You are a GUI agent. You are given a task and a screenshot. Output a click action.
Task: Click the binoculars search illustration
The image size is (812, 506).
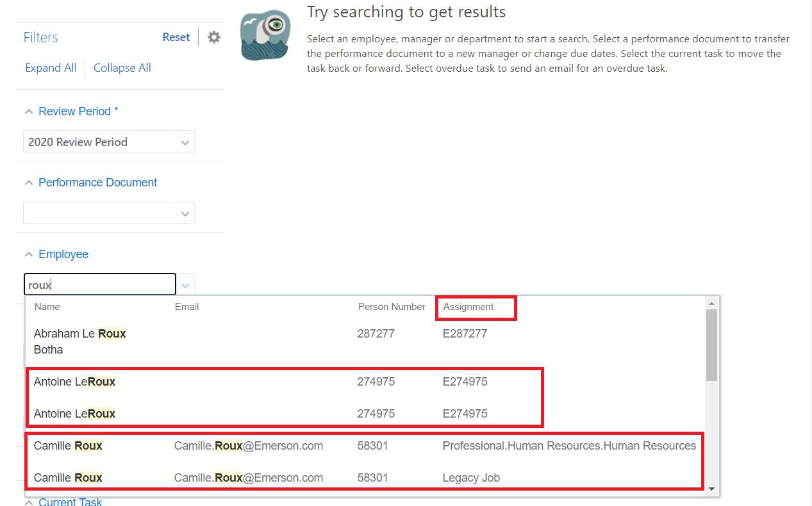265,35
